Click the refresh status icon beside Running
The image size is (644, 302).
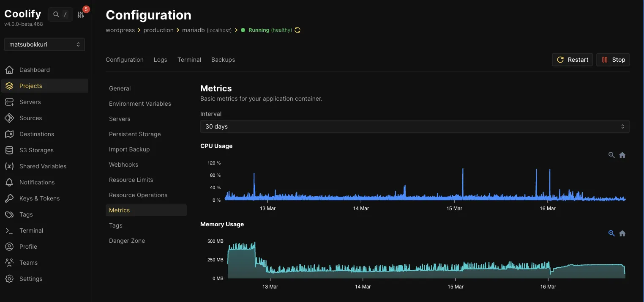click(x=297, y=30)
